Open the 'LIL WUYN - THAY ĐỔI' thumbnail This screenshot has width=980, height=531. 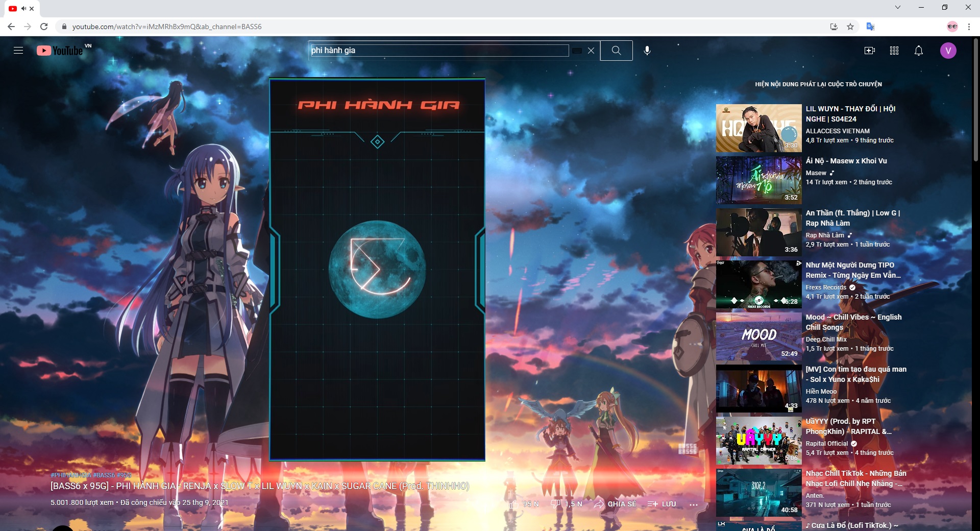coord(759,128)
